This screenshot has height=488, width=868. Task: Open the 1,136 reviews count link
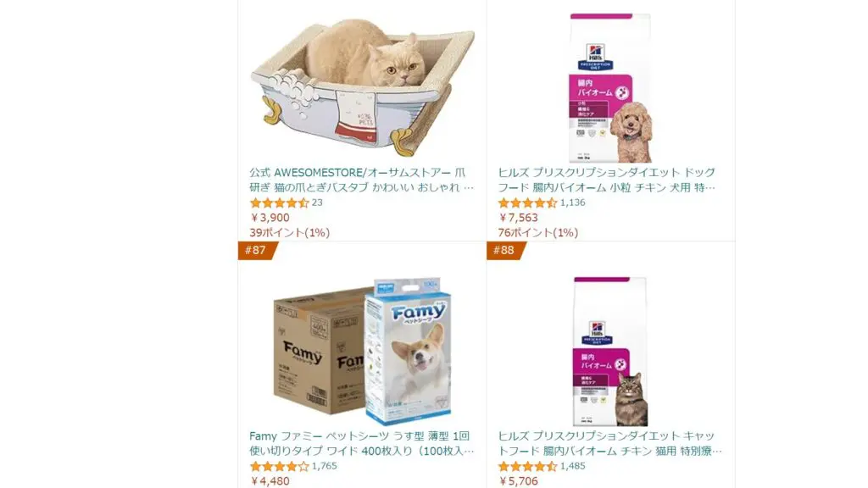click(572, 202)
